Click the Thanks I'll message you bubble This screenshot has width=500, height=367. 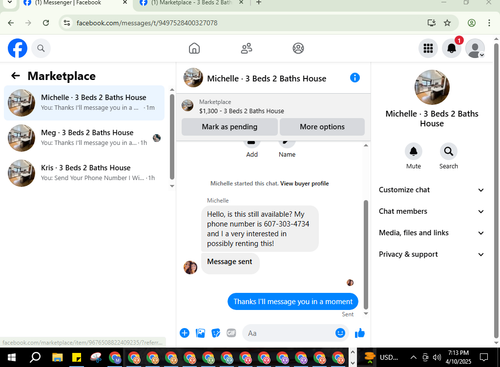point(293,302)
